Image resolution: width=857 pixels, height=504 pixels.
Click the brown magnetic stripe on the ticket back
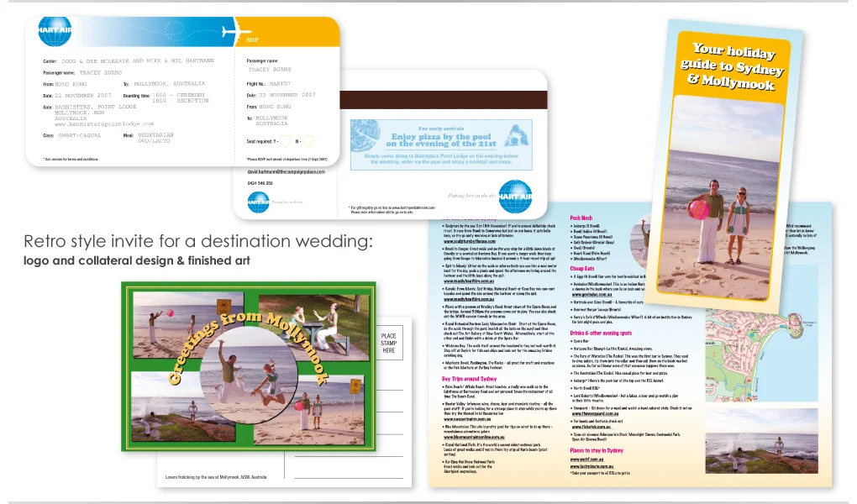[x=444, y=100]
